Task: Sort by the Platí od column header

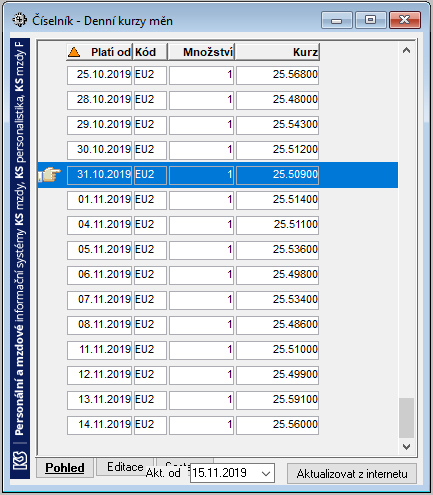Action: point(99,52)
